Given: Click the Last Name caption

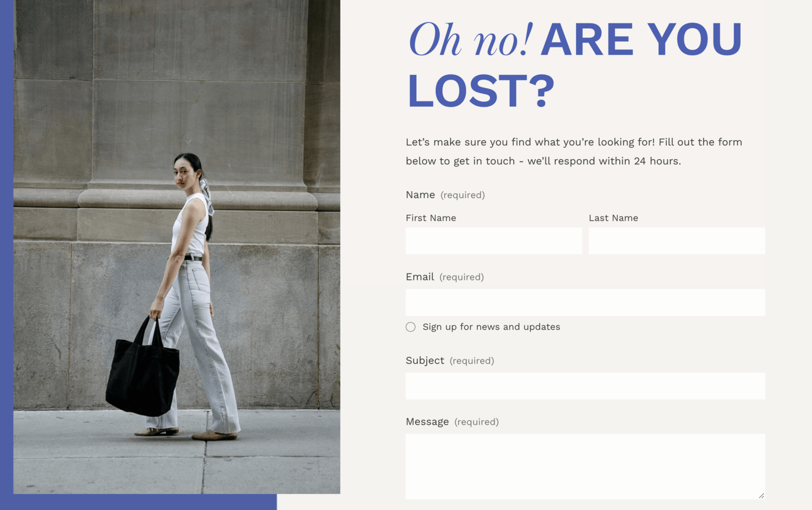Looking at the screenshot, I should 613,218.
